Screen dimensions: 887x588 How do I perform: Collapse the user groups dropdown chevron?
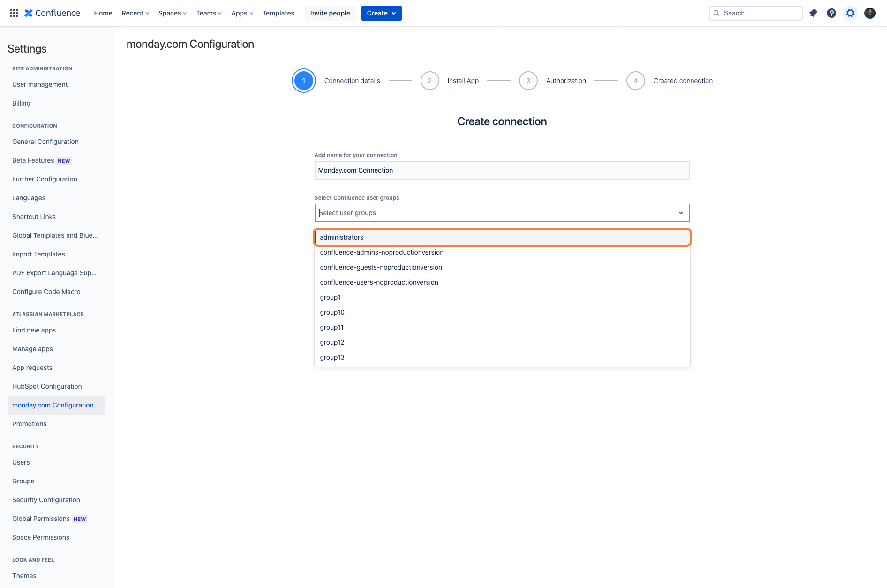(681, 213)
